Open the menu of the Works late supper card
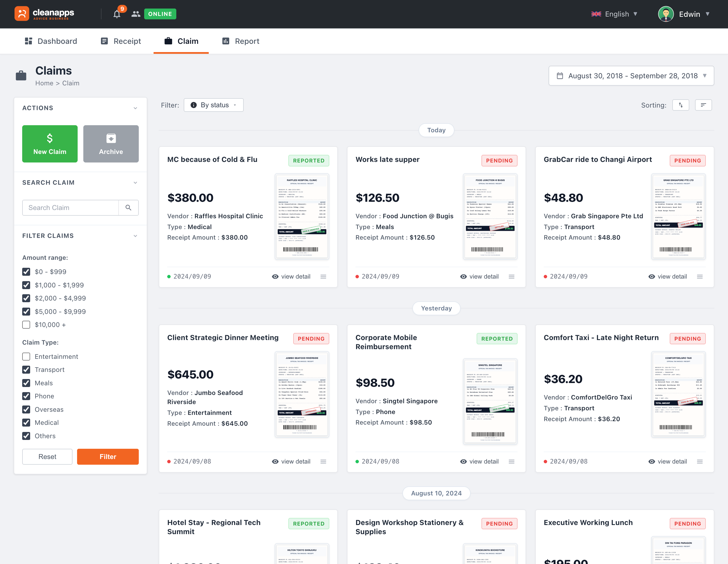This screenshot has width=728, height=564. point(512,277)
